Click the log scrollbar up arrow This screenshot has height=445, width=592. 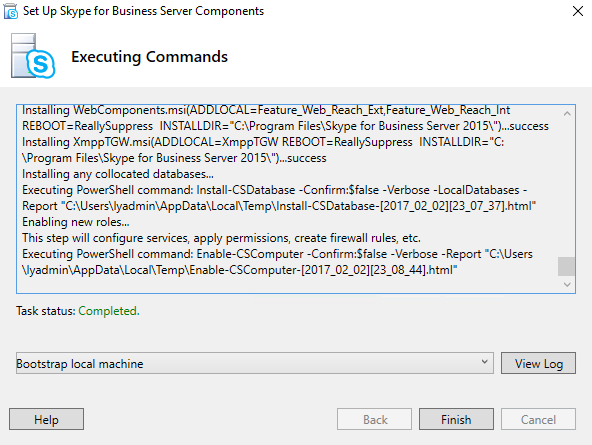point(567,114)
